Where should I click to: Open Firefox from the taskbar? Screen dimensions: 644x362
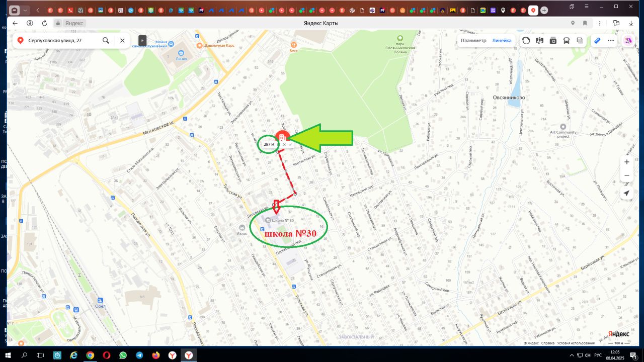tap(156, 355)
